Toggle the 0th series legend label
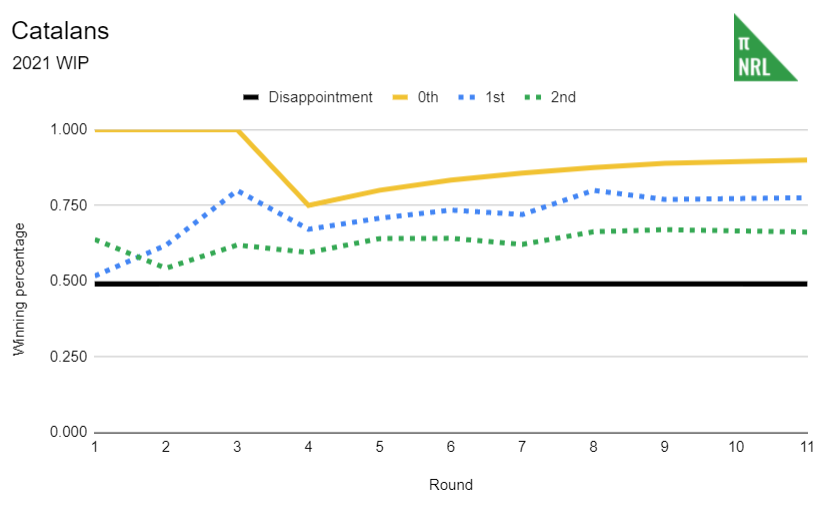 (428, 98)
